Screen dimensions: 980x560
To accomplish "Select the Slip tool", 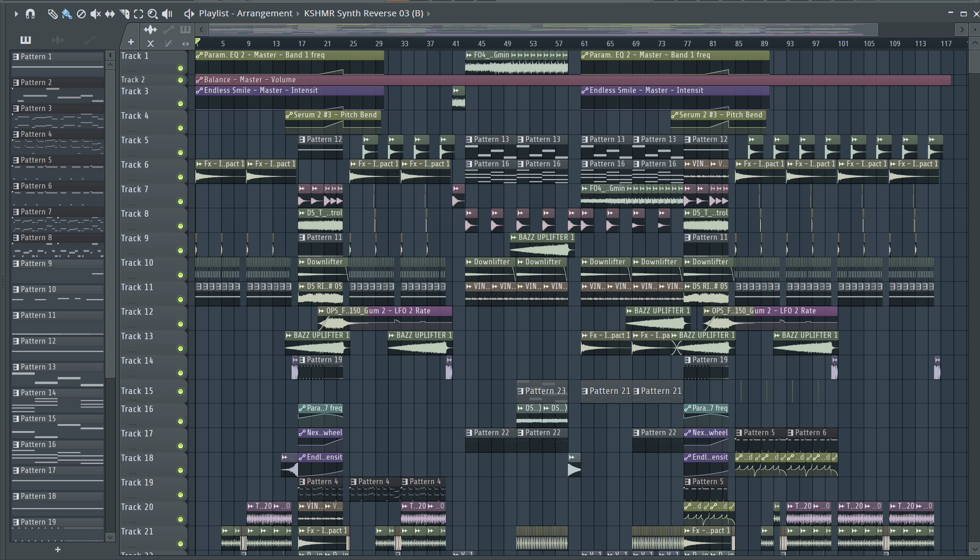I will click(110, 14).
